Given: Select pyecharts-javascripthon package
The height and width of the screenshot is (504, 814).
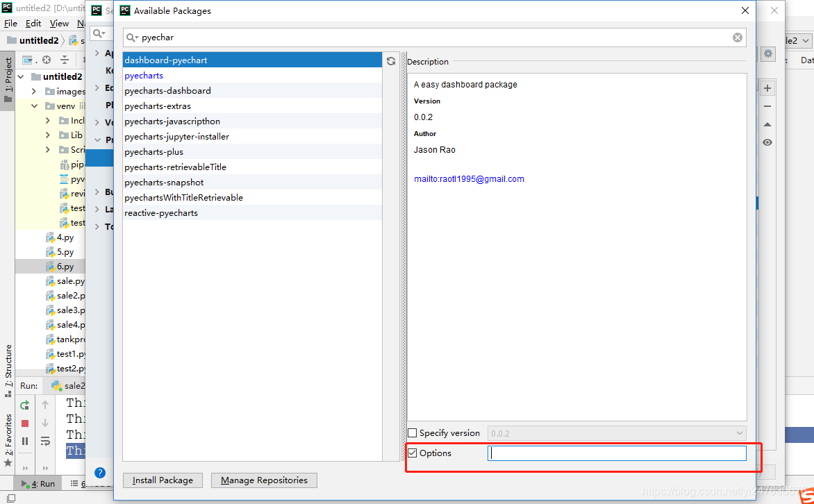Looking at the screenshot, I should tap(252, 121).
